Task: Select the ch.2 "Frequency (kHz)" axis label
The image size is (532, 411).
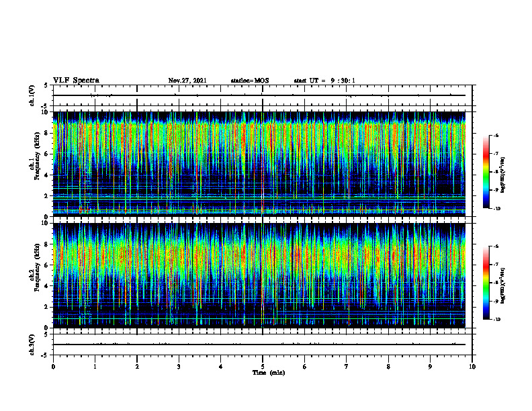Action: [x=37, y=267]
